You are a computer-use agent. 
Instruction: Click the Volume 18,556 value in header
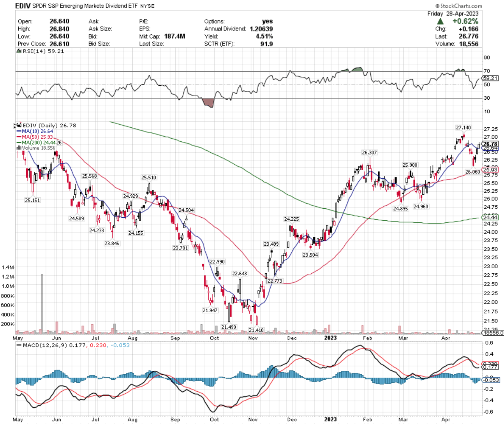pos(469,44)
